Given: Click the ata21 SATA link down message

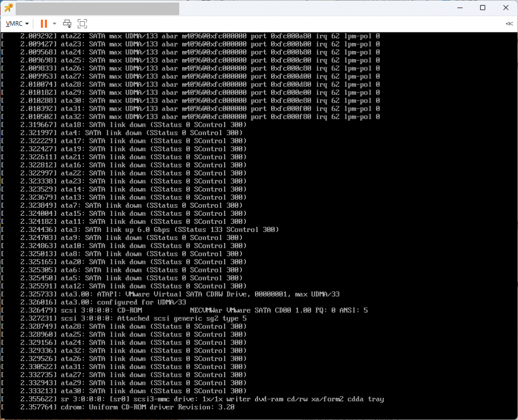Looking at the screenshot, I should tap(124, 157).
